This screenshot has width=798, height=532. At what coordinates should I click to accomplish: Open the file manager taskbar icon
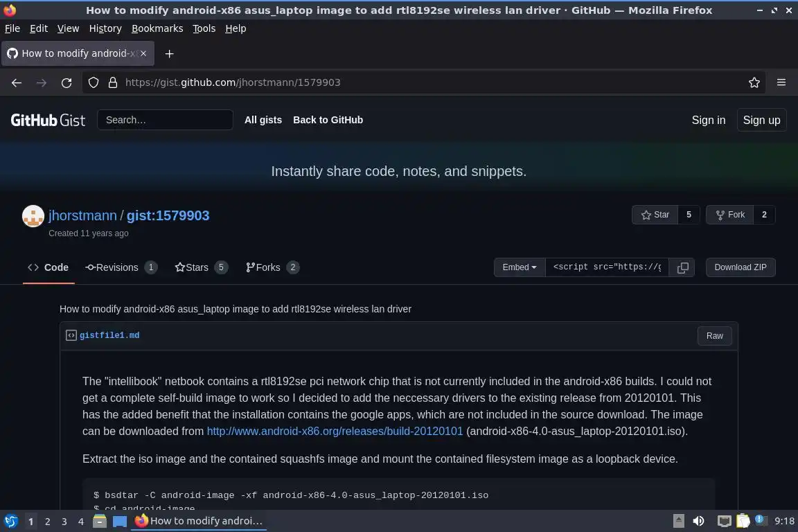coord(99,522)
